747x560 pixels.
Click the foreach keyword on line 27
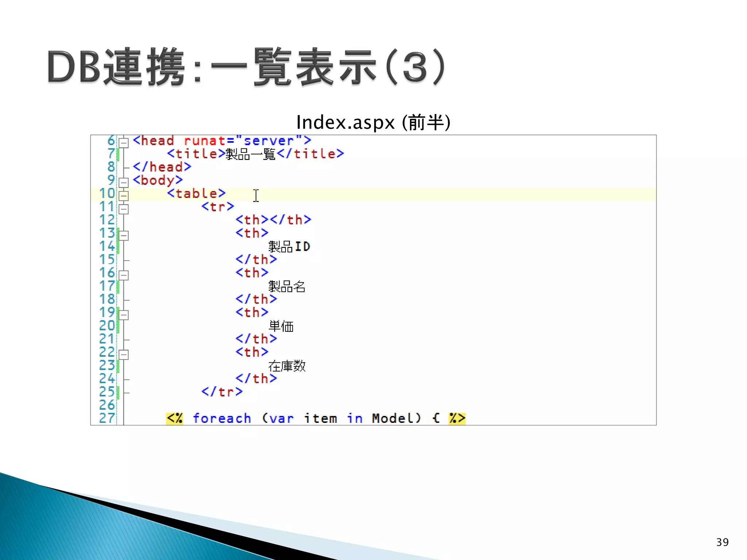point(222,418)
